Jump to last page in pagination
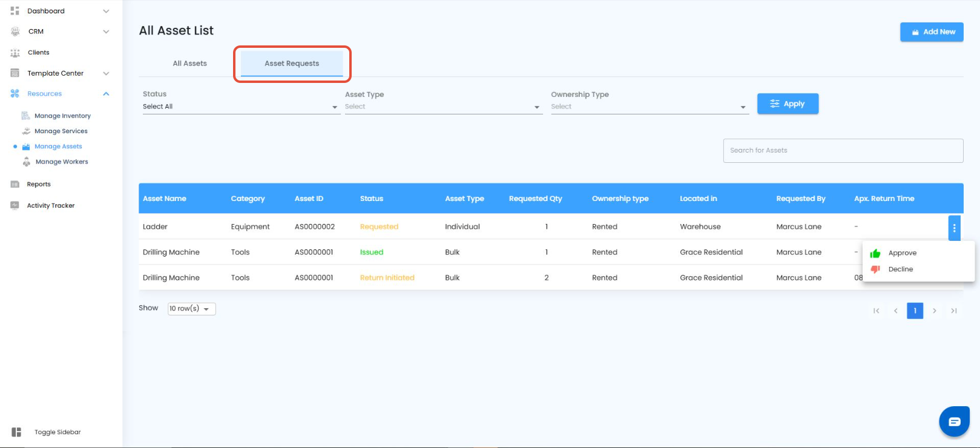980x448 pixels. pyautogui.click(x=953, y=311)
